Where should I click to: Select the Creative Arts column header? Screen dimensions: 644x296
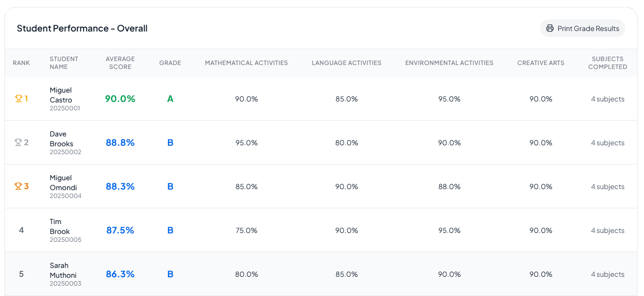(541, 63)
